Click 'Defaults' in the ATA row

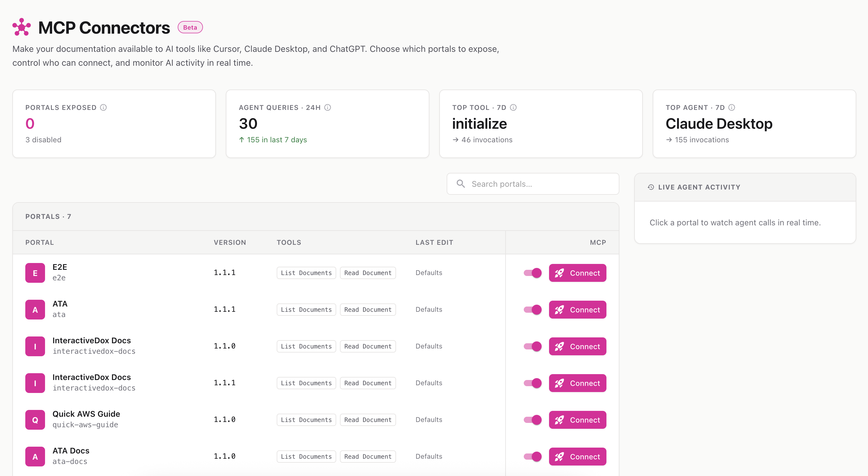tap(429, 310)
